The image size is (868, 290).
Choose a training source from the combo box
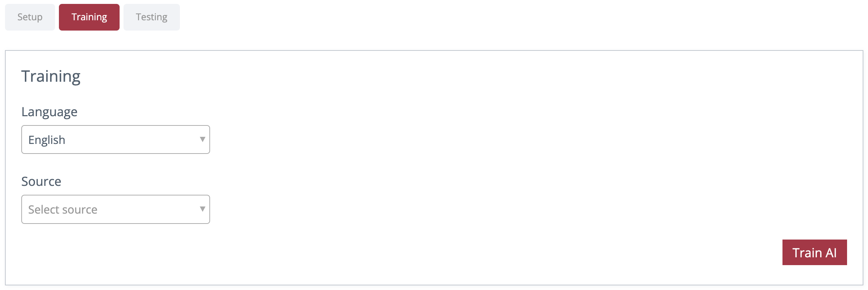[x=115, y=209]
